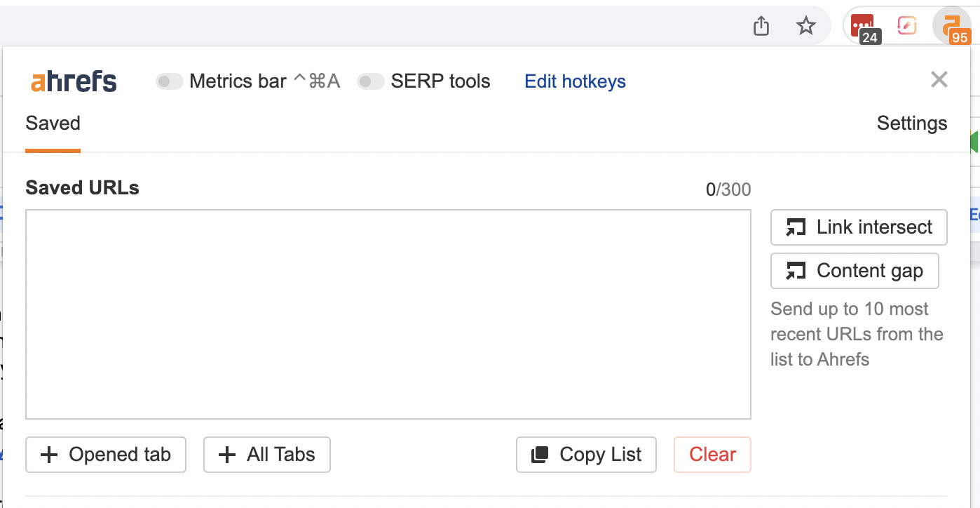980x508 pixels.
Task: Click the browser share icon
Action: click(761, 25)
